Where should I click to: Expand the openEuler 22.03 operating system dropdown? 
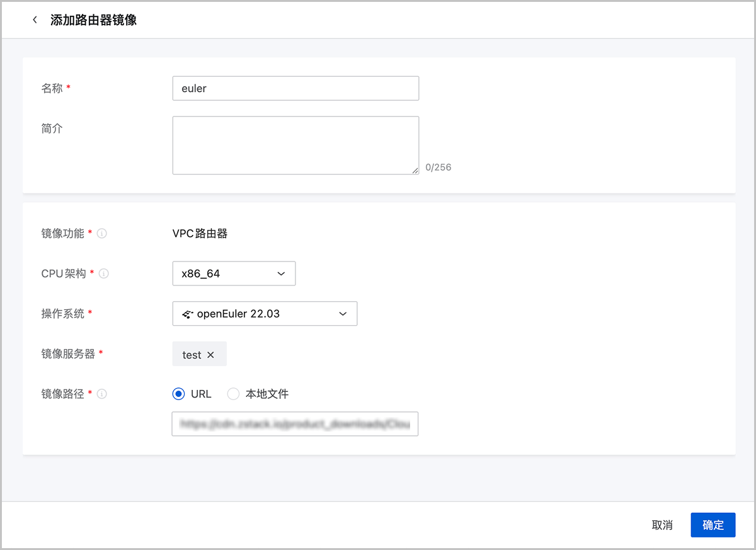tap(265, 314)
